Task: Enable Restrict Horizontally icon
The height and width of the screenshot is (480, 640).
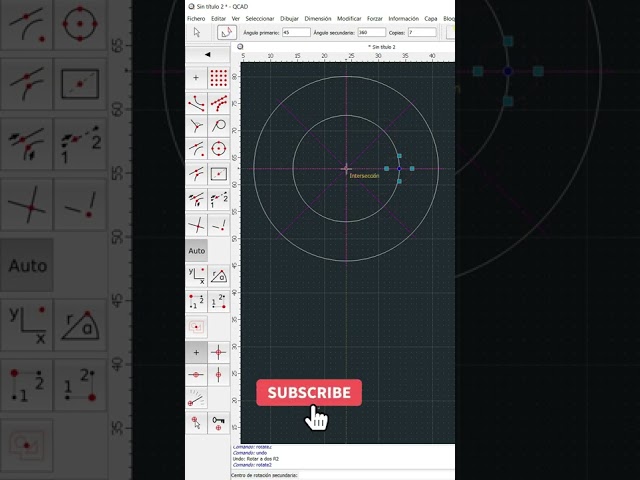Action: (196, 375)
